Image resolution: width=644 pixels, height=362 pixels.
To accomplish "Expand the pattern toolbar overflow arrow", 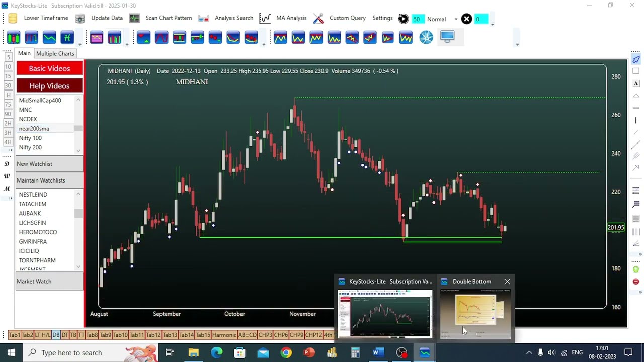I will 517,44.
